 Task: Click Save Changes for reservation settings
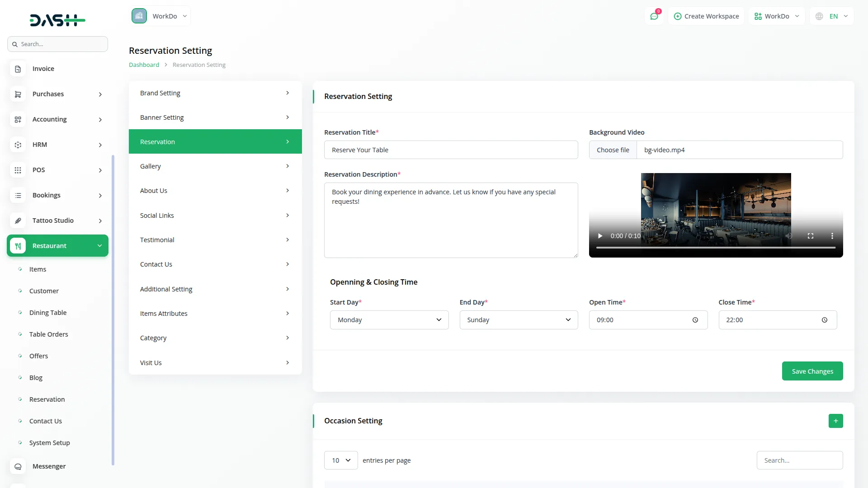tap(812, 371)
